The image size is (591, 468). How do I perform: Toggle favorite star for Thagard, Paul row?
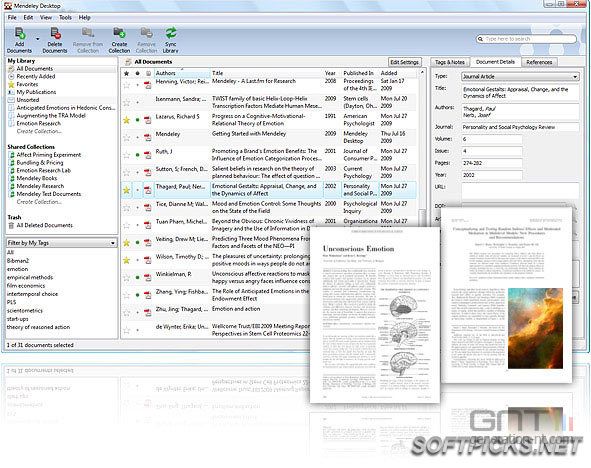127,190
